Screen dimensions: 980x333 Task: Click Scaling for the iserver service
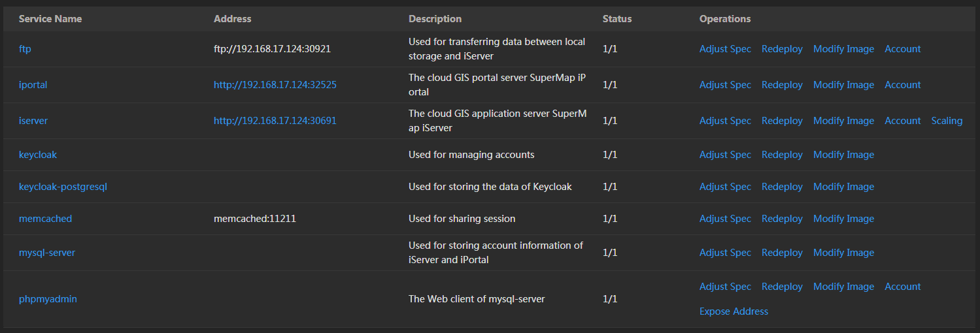click(946, 121)
